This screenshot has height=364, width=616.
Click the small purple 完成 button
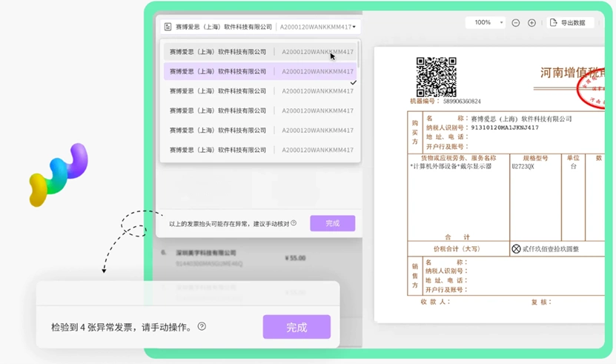(332, 223)
